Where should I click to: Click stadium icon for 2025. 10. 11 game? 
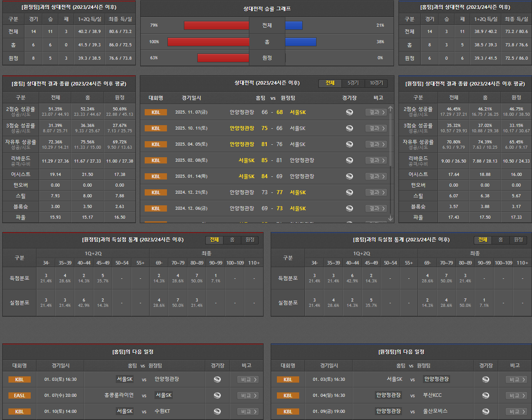pos(349,128)
